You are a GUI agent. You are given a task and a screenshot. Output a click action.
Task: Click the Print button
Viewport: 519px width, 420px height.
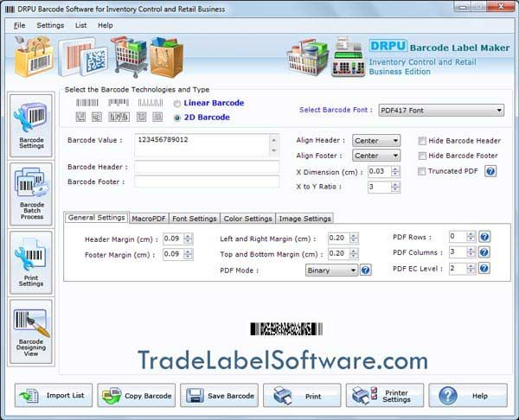coord(302,396)
